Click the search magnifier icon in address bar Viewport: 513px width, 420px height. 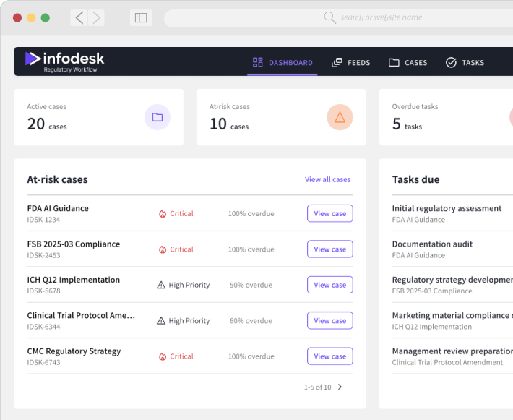[x=329, y=17]
